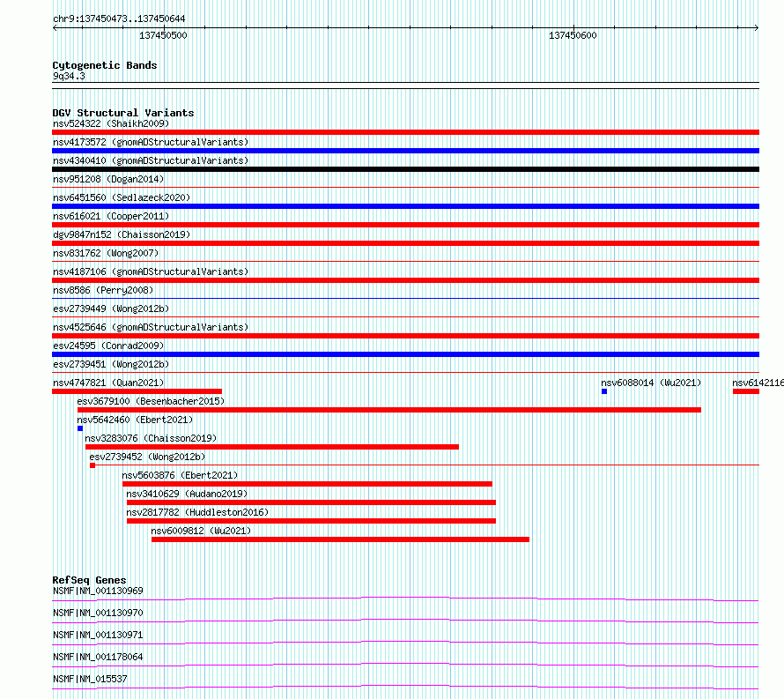784x699 pixels.
Task: Open nsv2817782 (Huddleston2016) label
Action: (x=197, y=512)
